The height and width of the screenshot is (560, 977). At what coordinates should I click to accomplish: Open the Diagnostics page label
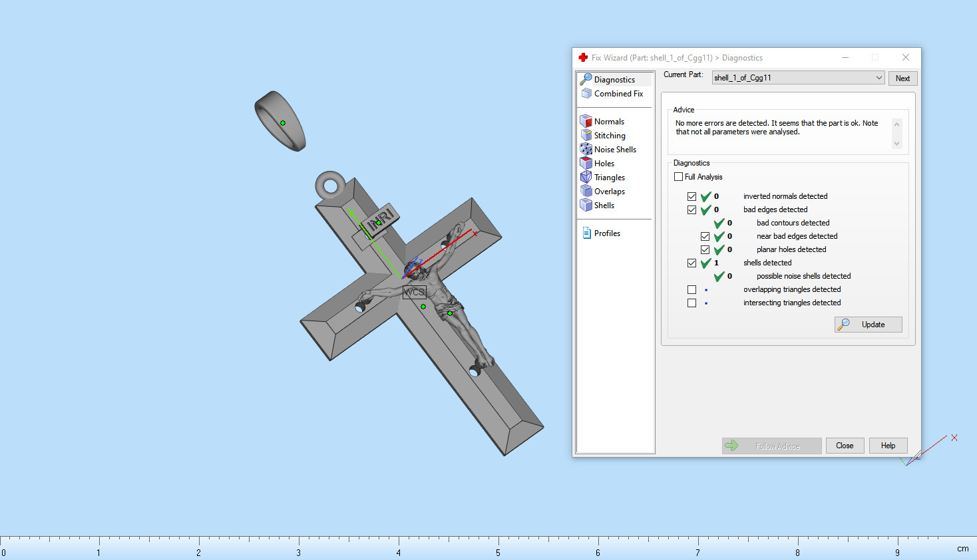614,80
